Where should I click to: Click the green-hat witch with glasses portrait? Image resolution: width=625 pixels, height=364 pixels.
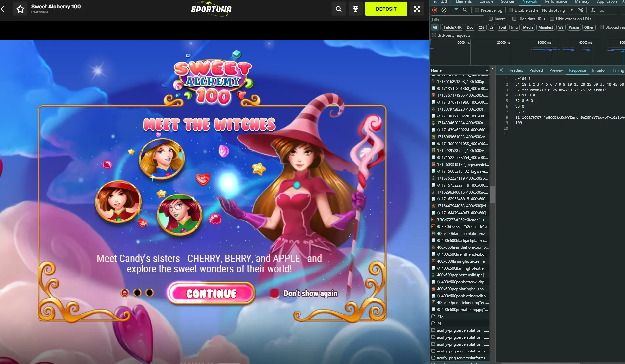(x=180, y=214)
